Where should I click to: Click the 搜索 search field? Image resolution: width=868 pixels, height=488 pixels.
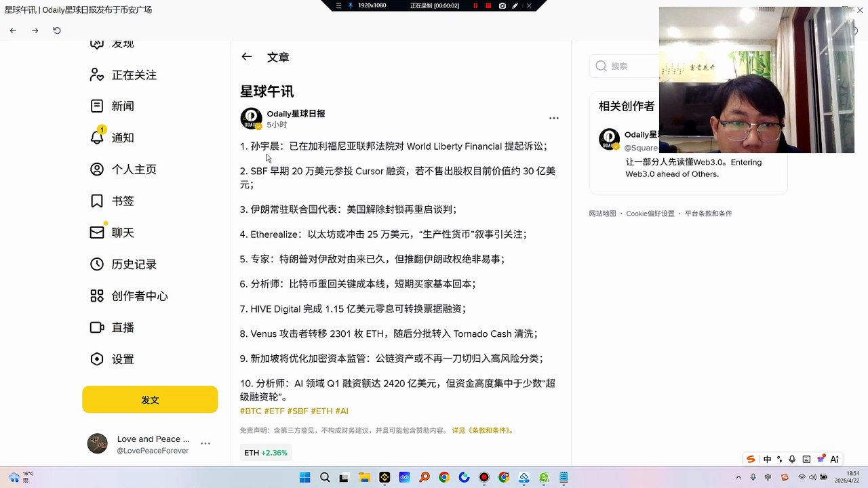624,66
